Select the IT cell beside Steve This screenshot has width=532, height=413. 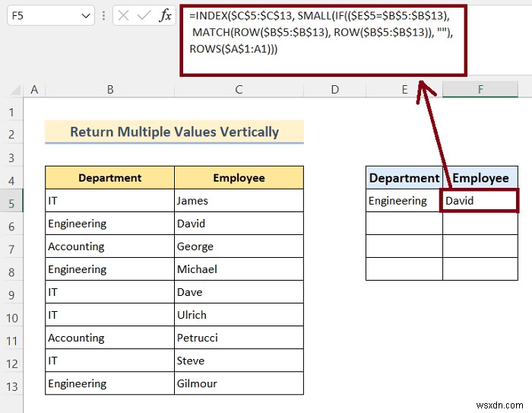coord(110,361)
